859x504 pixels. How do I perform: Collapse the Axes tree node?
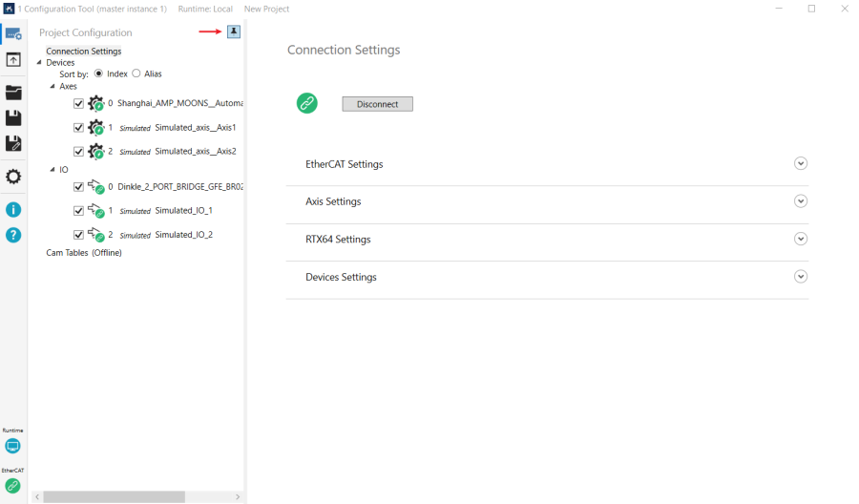53,86
